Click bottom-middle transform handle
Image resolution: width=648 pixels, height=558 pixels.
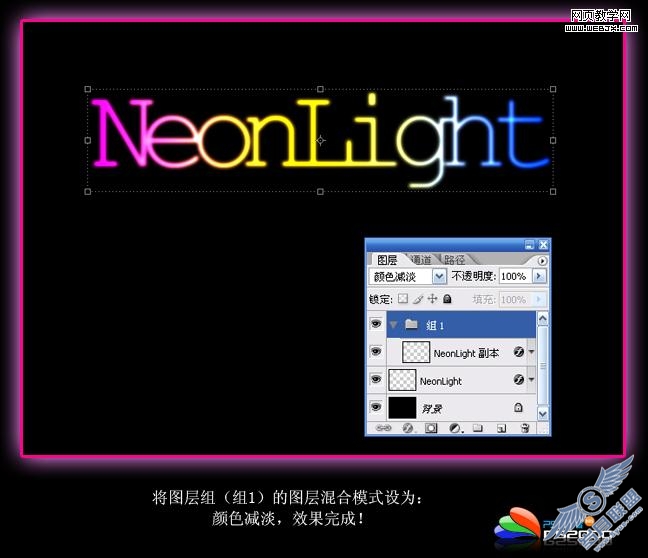(x=320, y=191)
